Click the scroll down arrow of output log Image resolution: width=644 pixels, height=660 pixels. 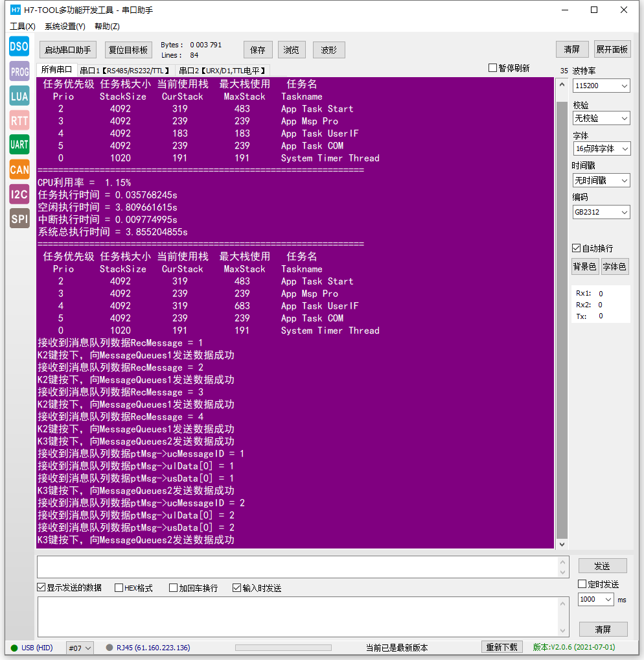(x=562, y=544)
